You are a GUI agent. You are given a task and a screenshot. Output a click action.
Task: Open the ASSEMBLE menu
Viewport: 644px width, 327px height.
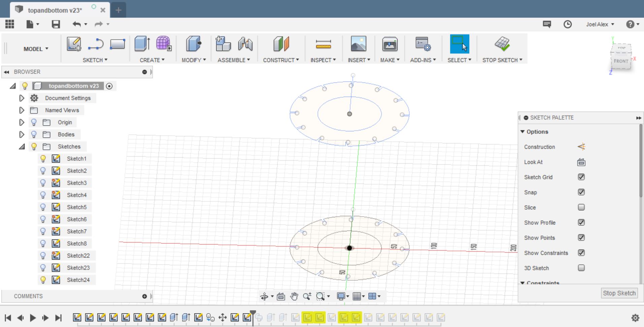tap(234, 60)
